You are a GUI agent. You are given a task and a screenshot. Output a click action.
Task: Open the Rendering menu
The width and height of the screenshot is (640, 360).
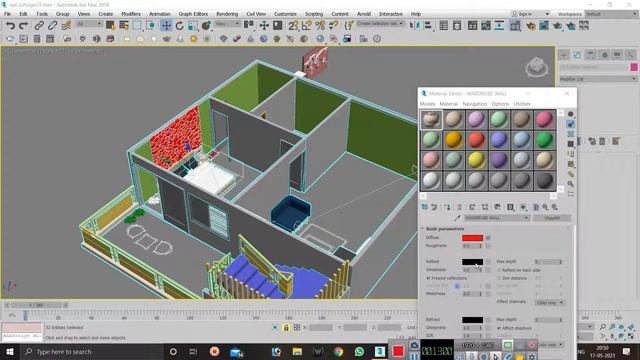pos(227,14)
